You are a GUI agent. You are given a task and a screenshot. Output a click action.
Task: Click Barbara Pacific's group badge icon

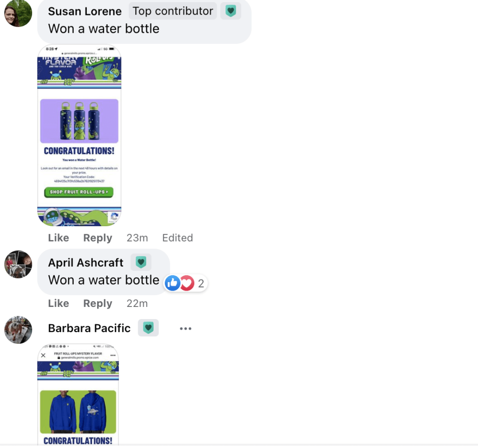tap(148, 328)
